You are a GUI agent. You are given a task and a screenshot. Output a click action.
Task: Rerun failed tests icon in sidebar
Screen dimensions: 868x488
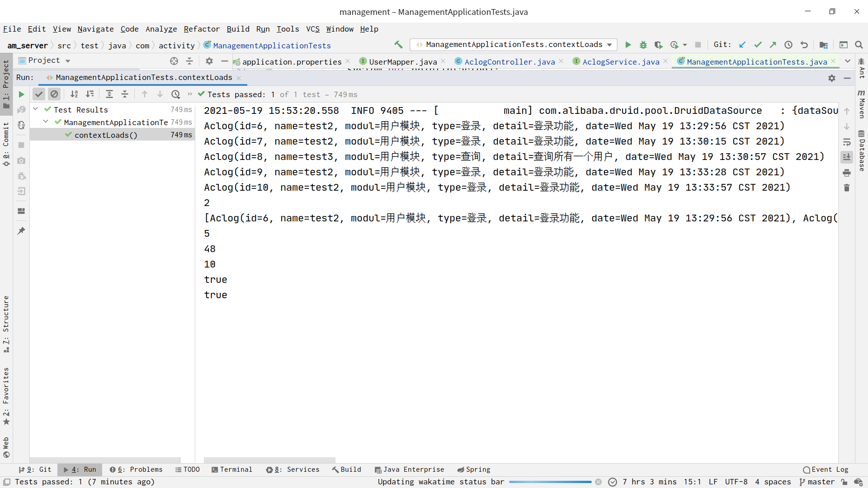[x=21, y=110]
